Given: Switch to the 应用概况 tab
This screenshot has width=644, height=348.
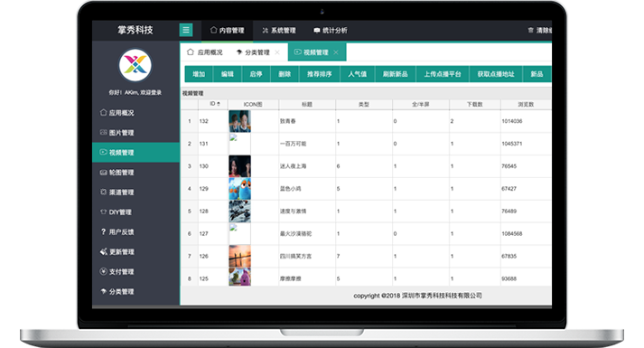Looking at the screenshot, I should point(204,52).
